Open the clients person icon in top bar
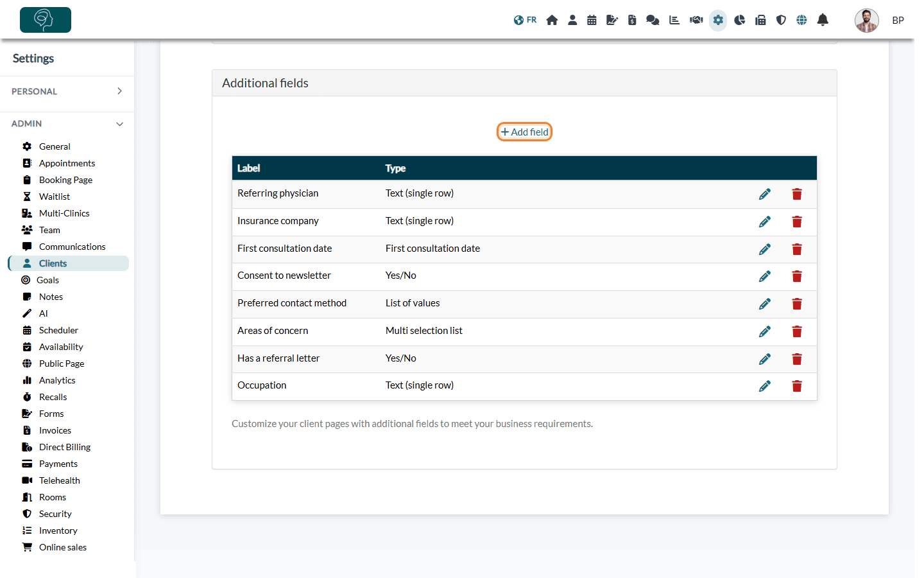924x578 pixels. coord(572,20)
